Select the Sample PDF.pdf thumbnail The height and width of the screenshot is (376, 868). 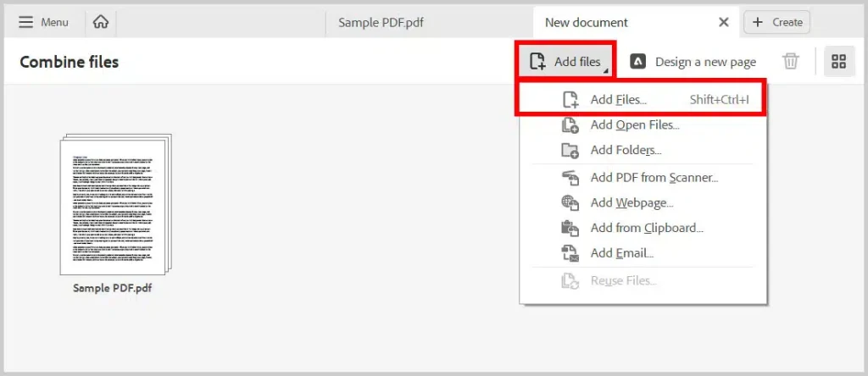115,204
